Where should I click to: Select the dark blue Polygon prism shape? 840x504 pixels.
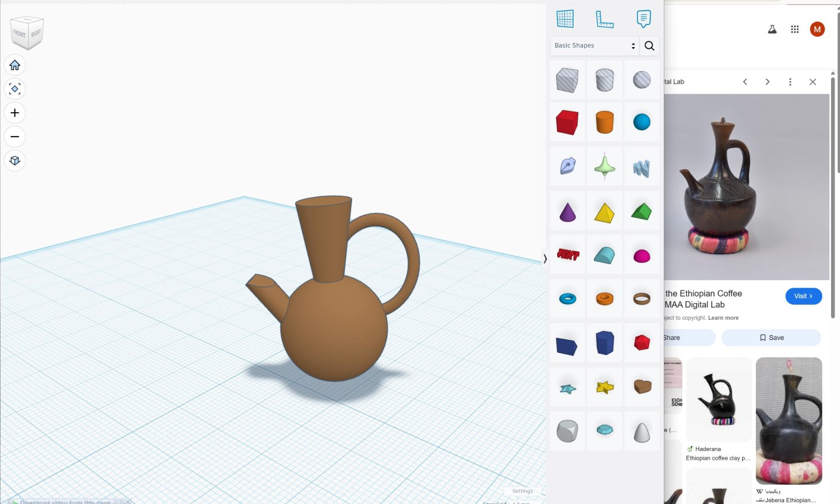(604, 343)
